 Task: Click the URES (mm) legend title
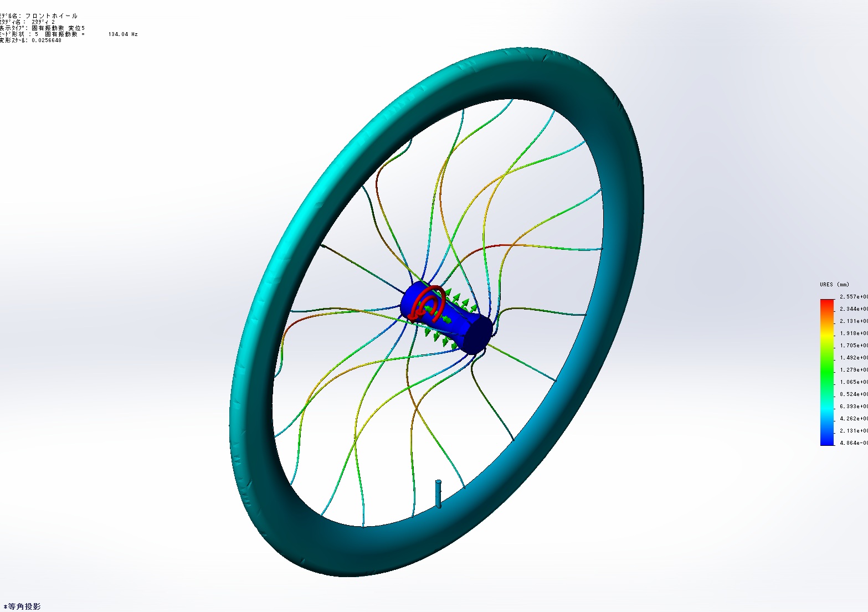coord(834,285)
